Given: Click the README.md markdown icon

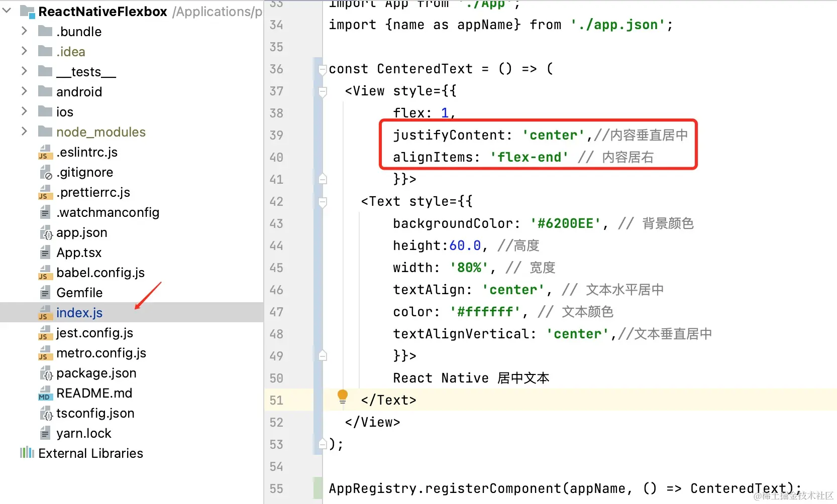Looking at the screenshot, I should (45, 393).
